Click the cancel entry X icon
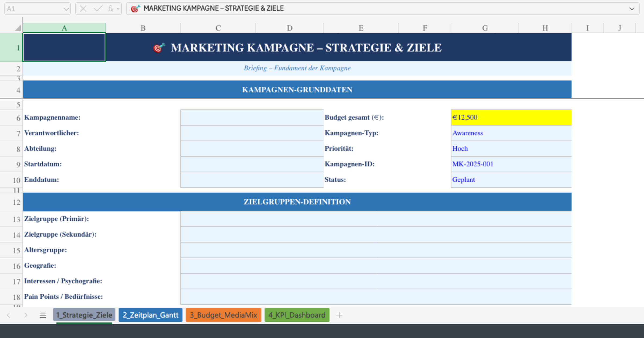 83,9
